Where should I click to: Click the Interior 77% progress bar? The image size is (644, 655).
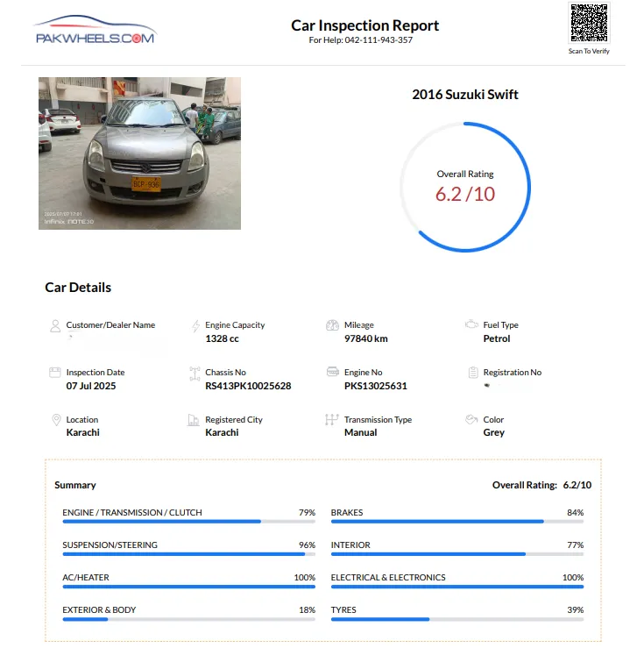pyautogui.click(x=457, y=554)
